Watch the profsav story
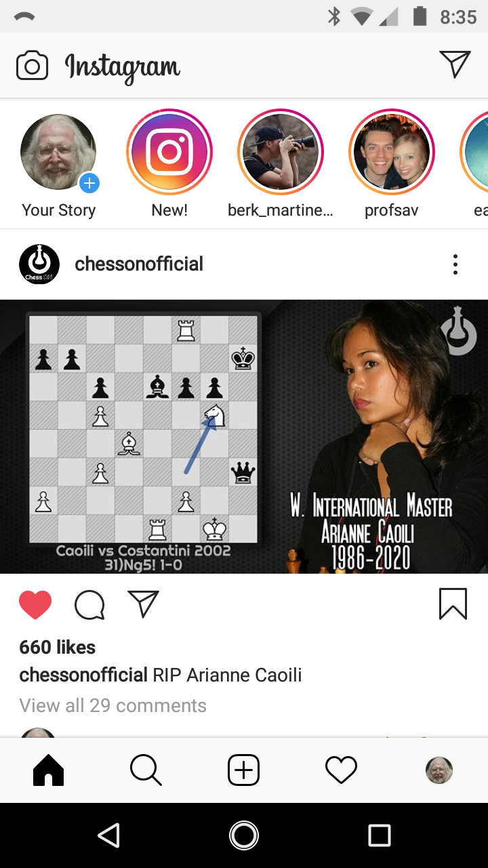Viewport: 488px width, 868px height. 392,152
